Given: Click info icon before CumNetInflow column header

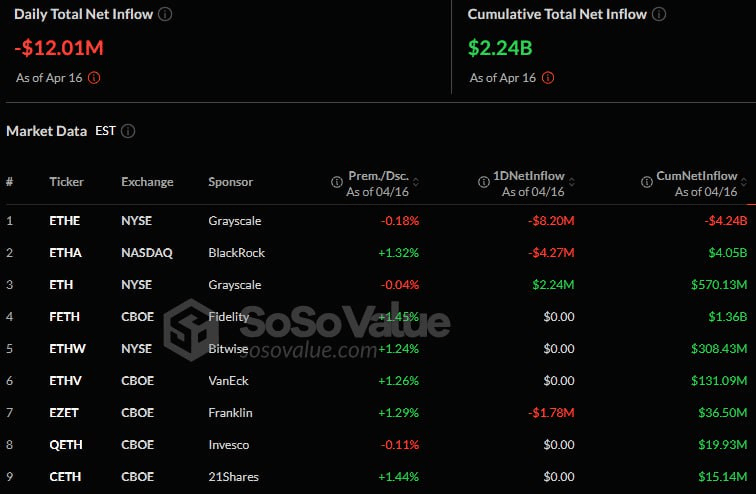Looking at the screenshot, I should pyautogui.click(x=647, y=182).
